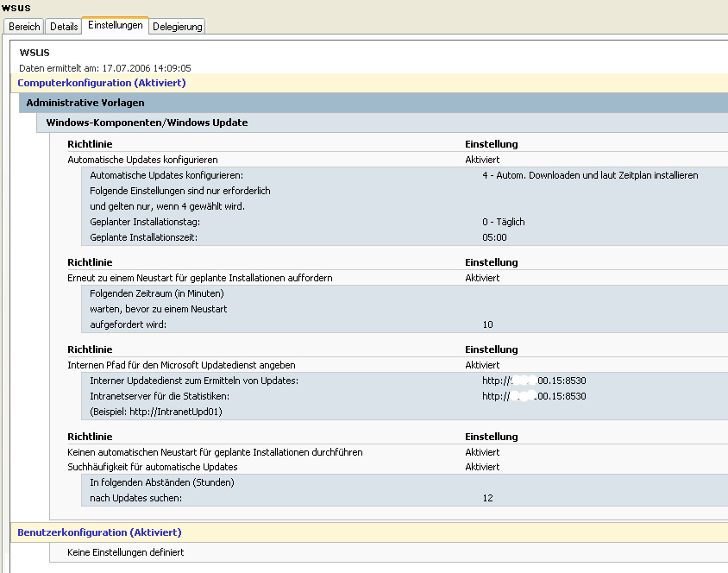Click 'Keine Einstellungen definiert' text
The image size is (728, 573).
tap(125, 552)
